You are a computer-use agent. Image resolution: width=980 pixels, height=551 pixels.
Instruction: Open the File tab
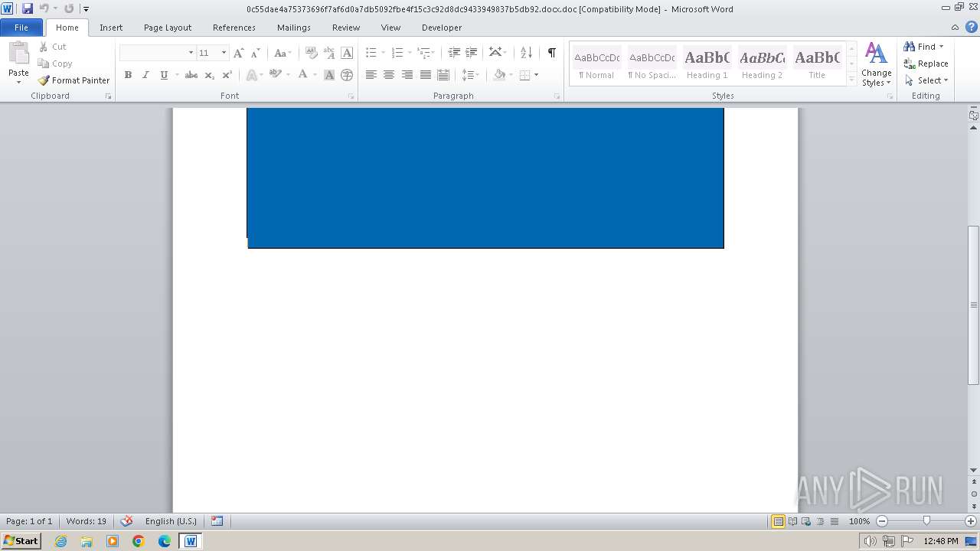21,28
